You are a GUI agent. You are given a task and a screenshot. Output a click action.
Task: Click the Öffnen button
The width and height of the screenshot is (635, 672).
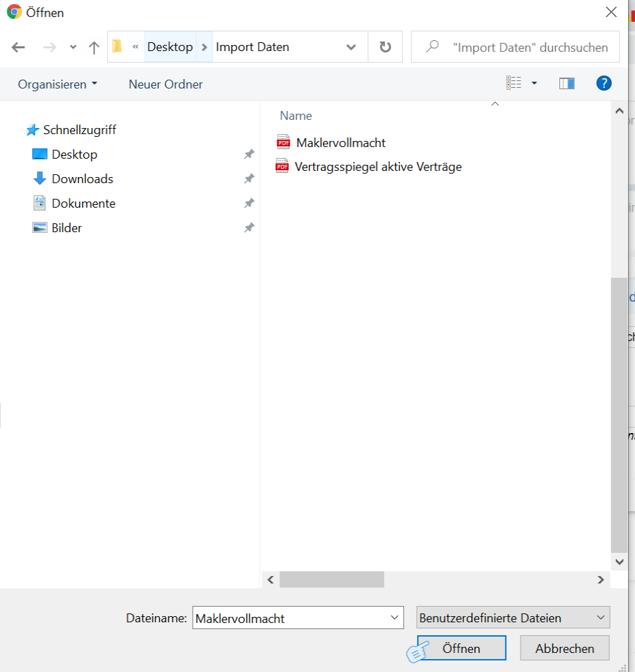pos(461,648)
